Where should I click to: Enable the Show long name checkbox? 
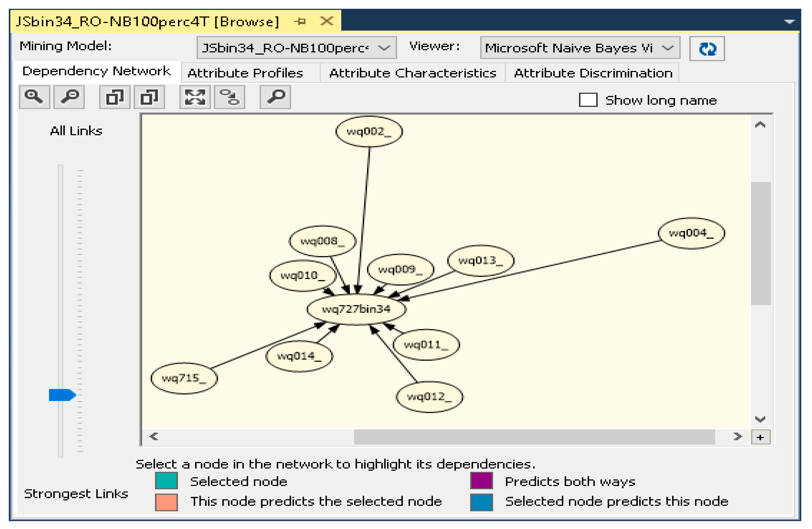point(588,100)
